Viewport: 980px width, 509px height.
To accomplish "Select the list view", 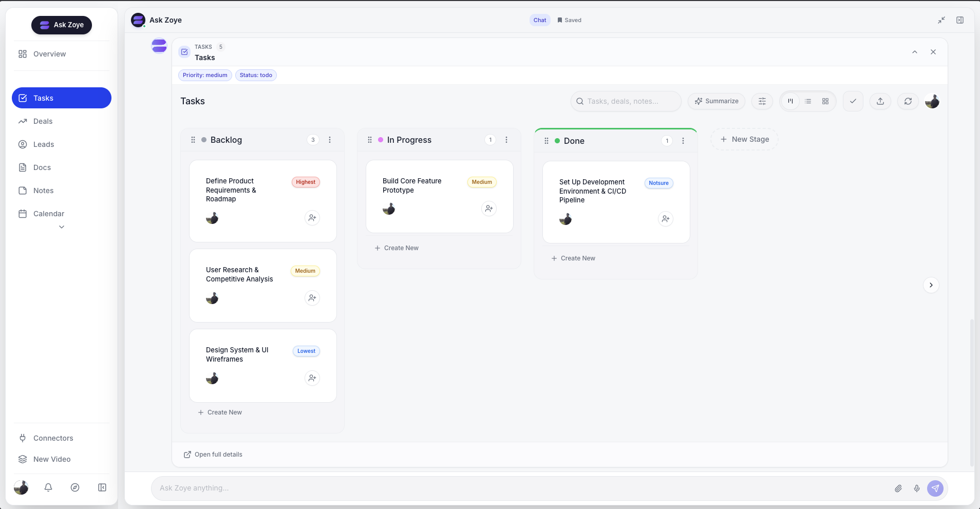I will [x=808, y=101].
